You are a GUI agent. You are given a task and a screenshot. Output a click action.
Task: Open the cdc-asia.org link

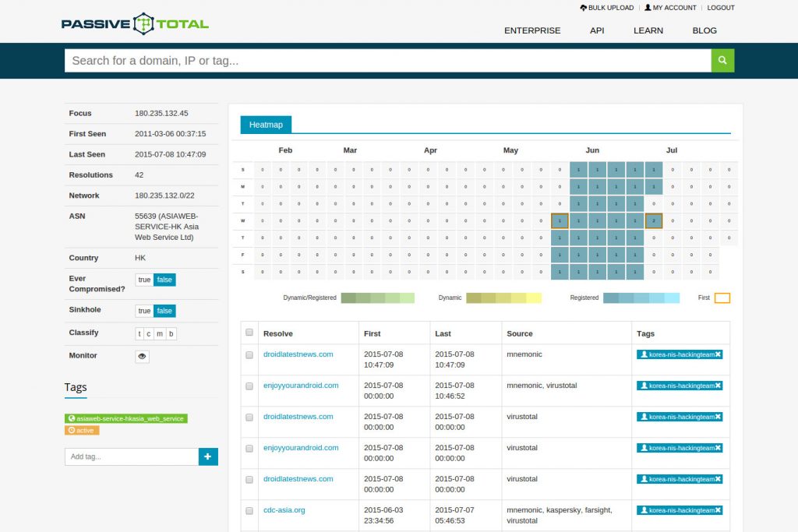[x=284, y=510]
